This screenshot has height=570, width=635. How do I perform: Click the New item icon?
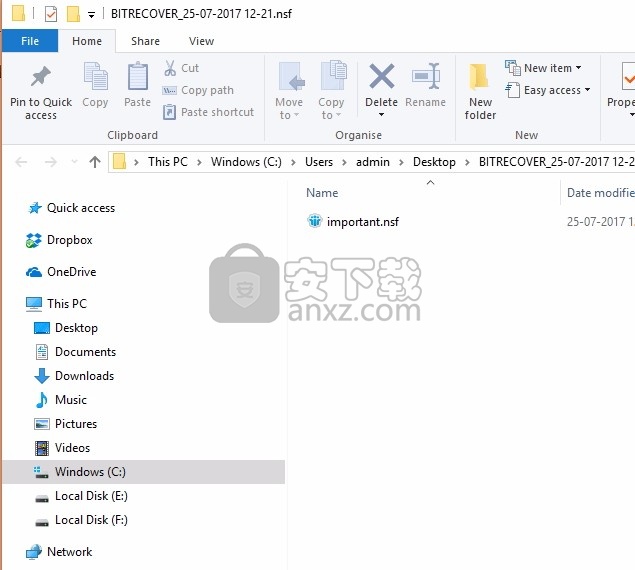pos(513,68)
